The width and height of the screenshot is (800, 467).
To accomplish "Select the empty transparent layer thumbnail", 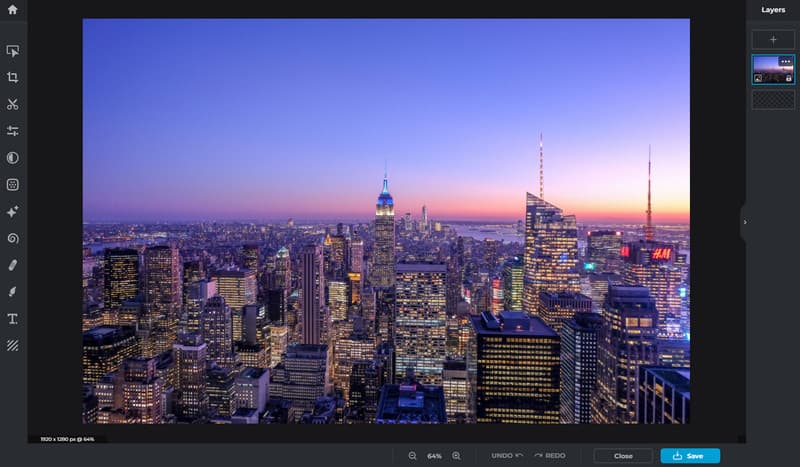I will pos(773,100).
